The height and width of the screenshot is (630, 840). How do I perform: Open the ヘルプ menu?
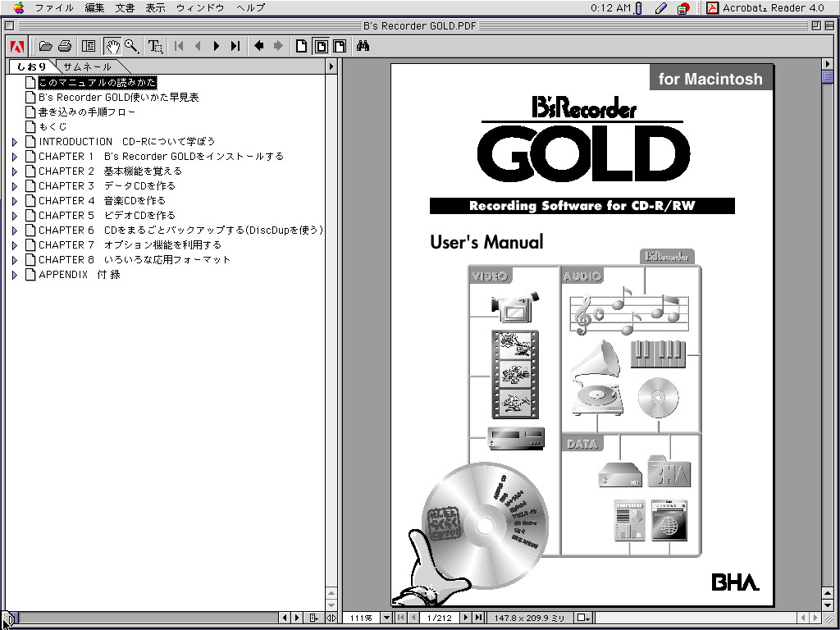(251, 7)
